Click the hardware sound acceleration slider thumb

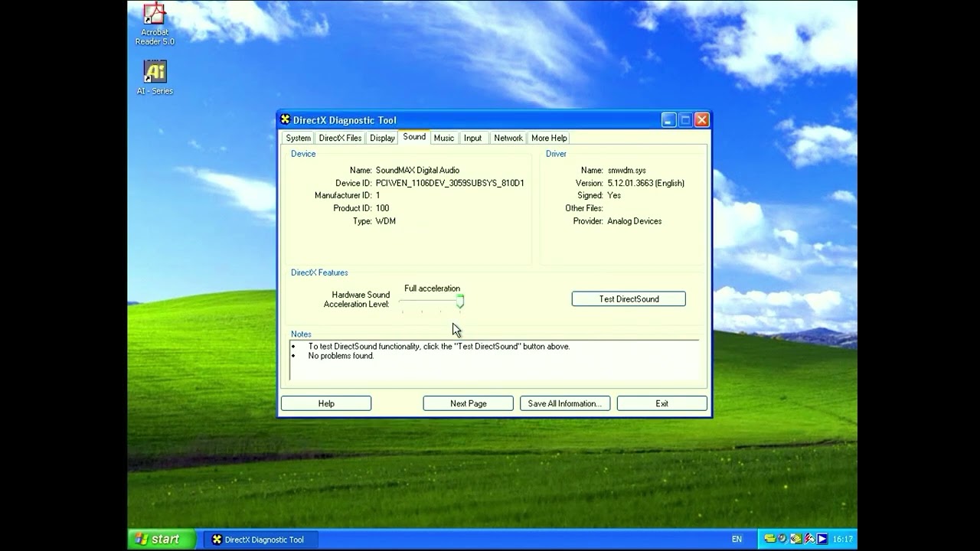[460, 302]
